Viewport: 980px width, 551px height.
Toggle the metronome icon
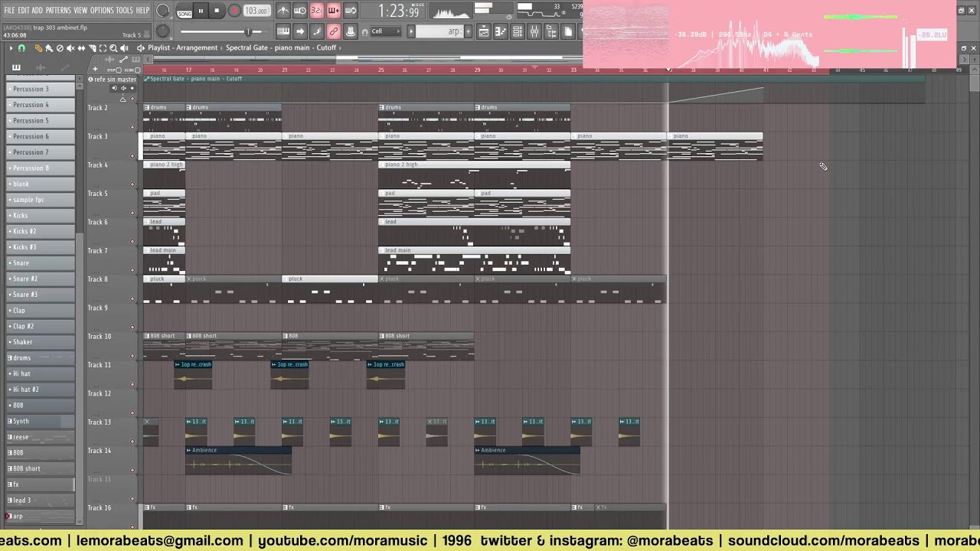tap(283, 11)
